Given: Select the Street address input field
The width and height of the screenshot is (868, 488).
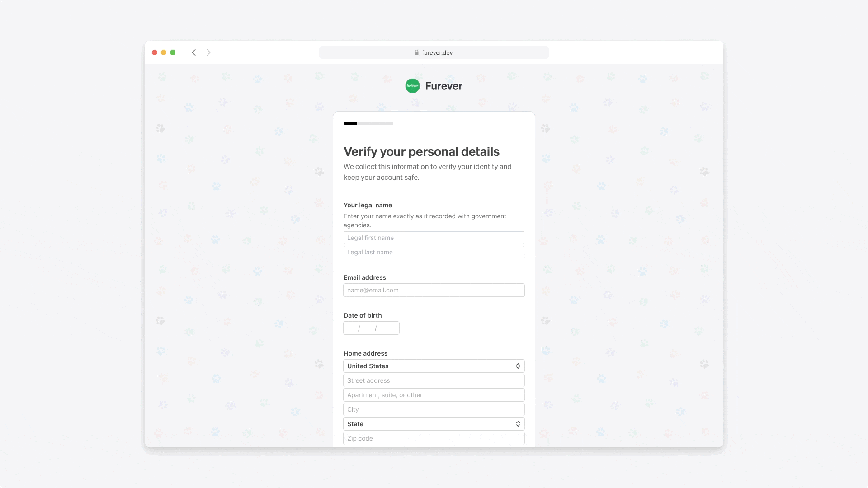Looking at the screenshot, I should click(x=434, y=380).
